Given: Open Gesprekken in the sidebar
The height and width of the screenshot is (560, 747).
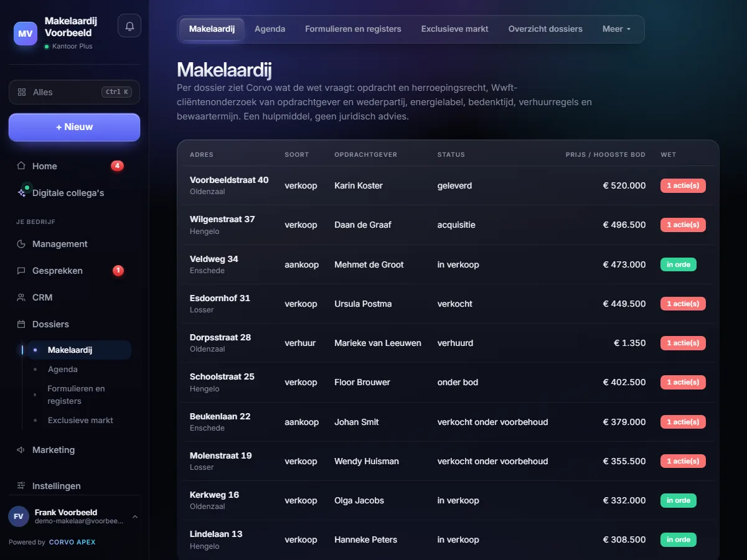Looking at the screenshot, I should coord(74,271).
